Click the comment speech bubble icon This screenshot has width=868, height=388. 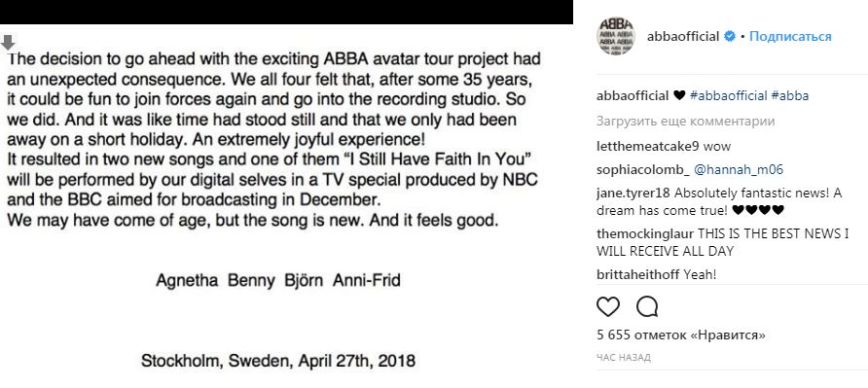coord(646,306)
